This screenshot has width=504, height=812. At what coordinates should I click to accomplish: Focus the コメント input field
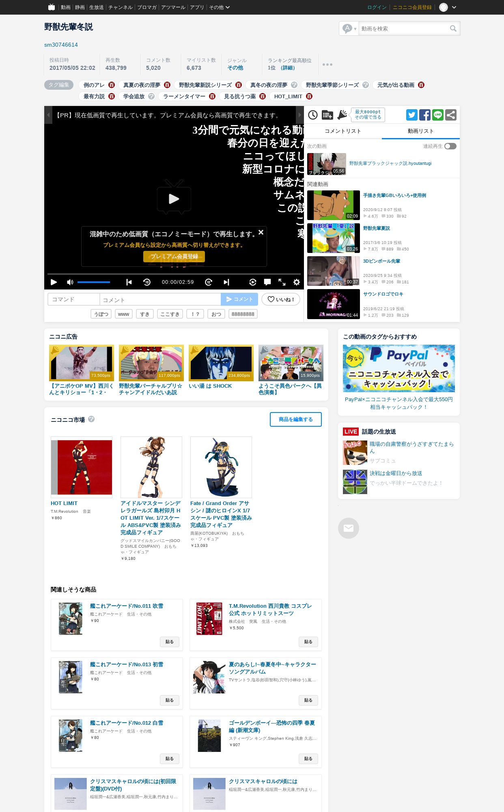[x=160, y=299]
